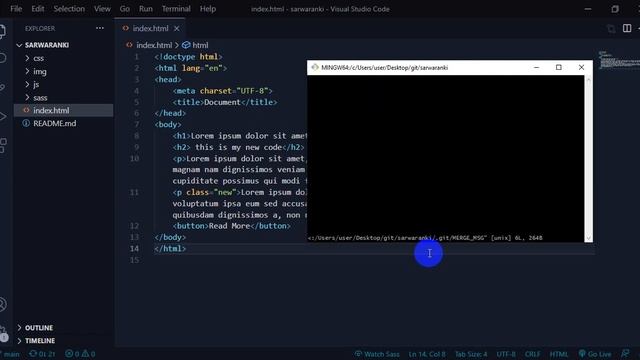640x360 pixels.
Task: Open the Run and Debug activity icon
Action: 2,116
